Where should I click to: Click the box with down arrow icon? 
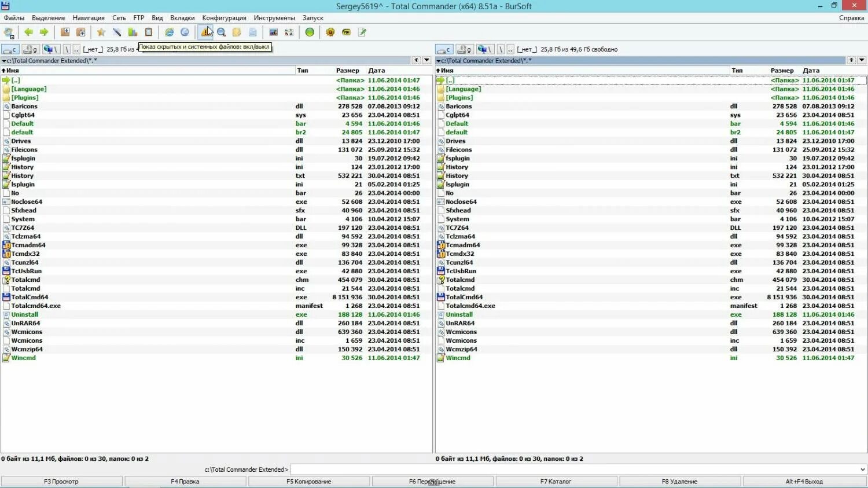point(65,32)
